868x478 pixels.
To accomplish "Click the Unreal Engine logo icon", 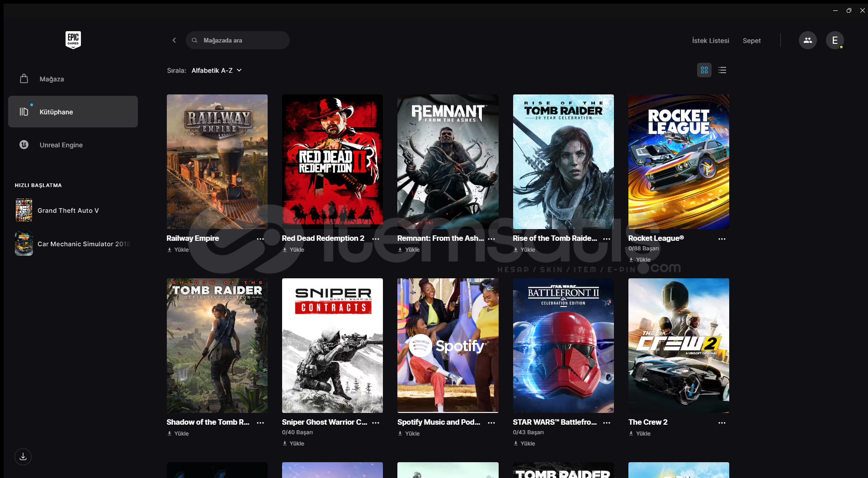I will pos(24,145).
